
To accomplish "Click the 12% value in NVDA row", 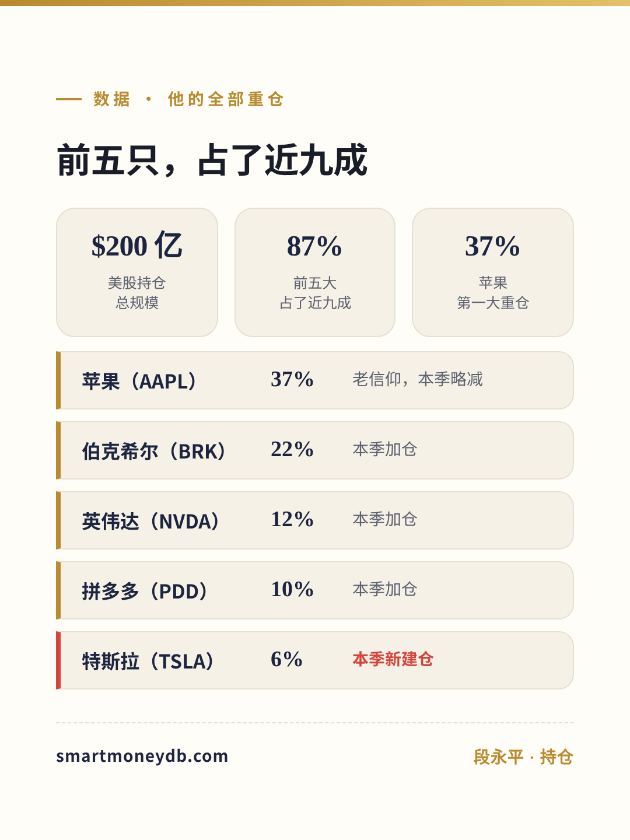I will [x=292, y=519].
